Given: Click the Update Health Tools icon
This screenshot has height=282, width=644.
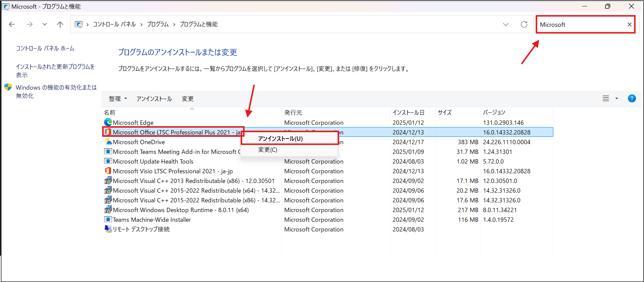Looking at the screenshot, I should (x=108, y=161).
